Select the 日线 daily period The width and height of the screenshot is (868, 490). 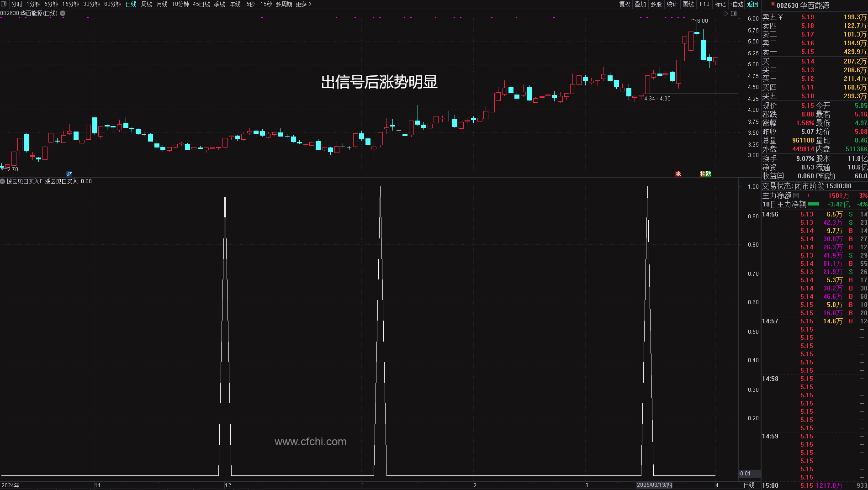131,4
